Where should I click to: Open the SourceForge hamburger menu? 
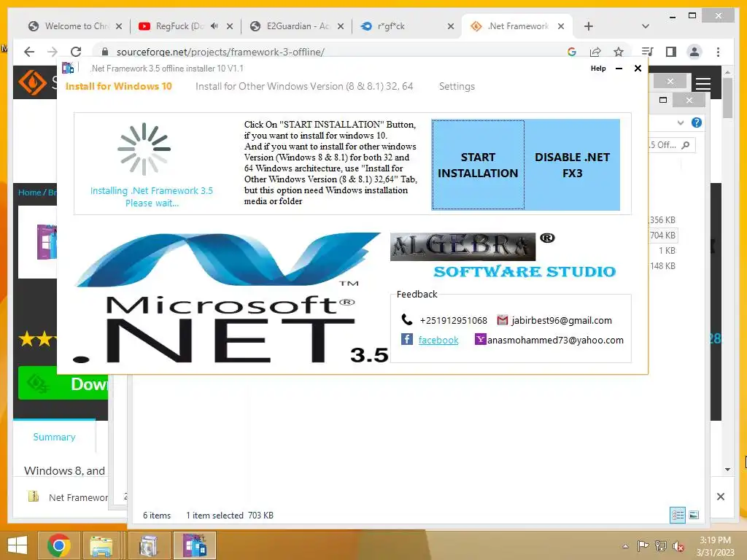(703, 84)
